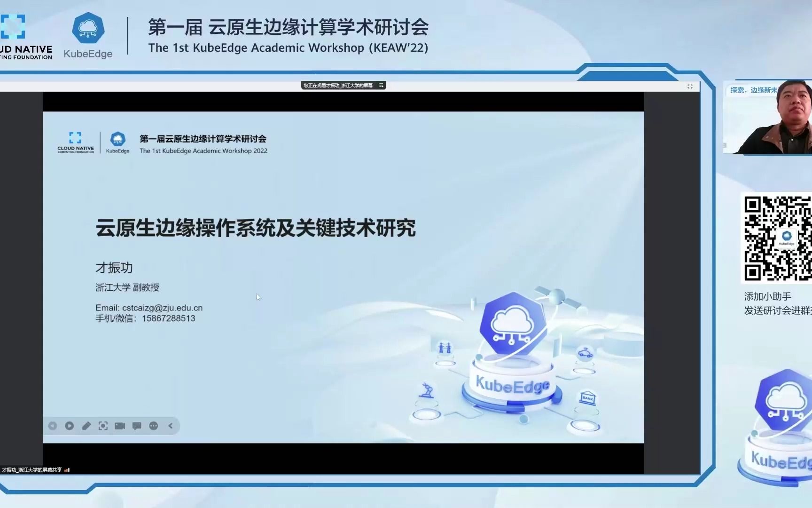Screen dimensions: 812x508
Task: Click the 添加小助手 text
Action: coord(768,296)
